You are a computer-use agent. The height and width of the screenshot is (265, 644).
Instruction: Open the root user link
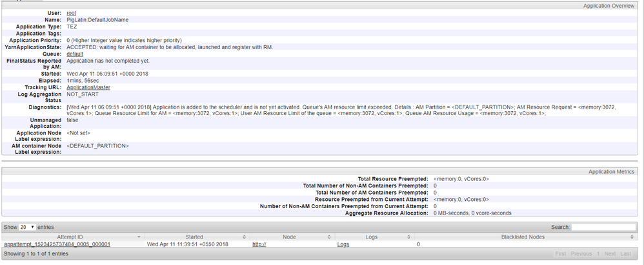[71, 13]
